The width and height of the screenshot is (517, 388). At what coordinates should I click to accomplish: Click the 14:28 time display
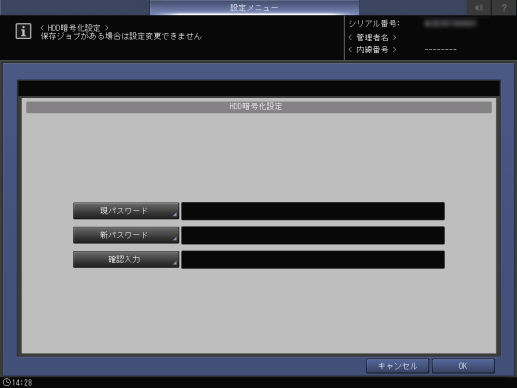[x=22, y=382]
